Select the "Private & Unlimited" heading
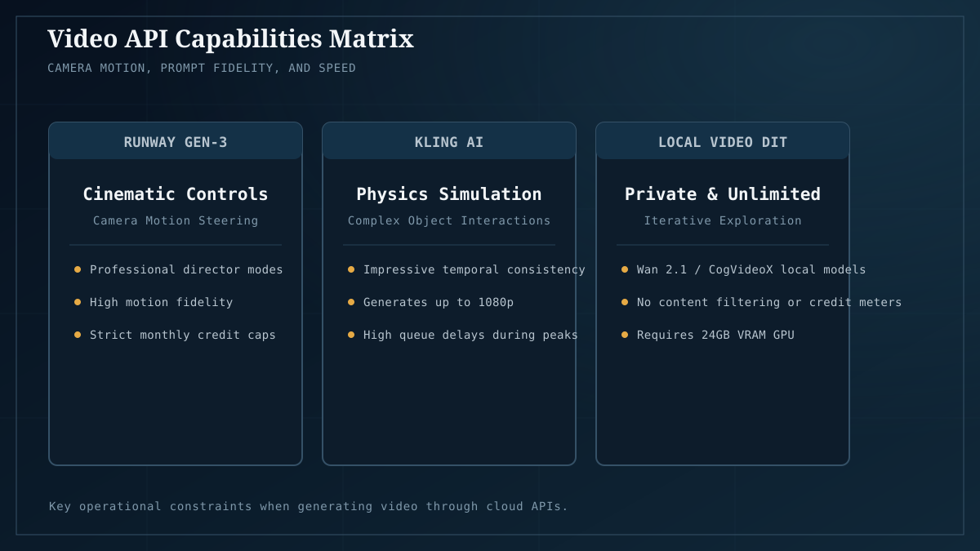Image resolution: width=980 pixels, height=551 pixels. coord(723,193)
